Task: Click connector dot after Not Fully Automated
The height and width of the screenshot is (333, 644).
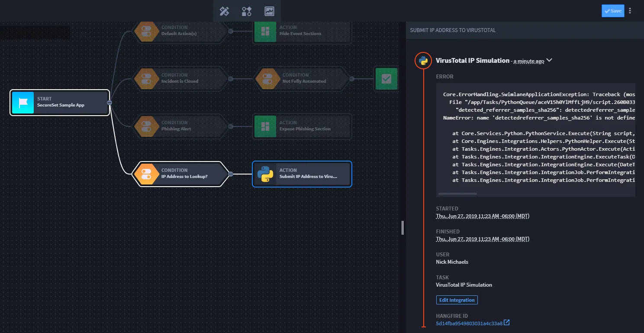Action: tap(352, 79)
